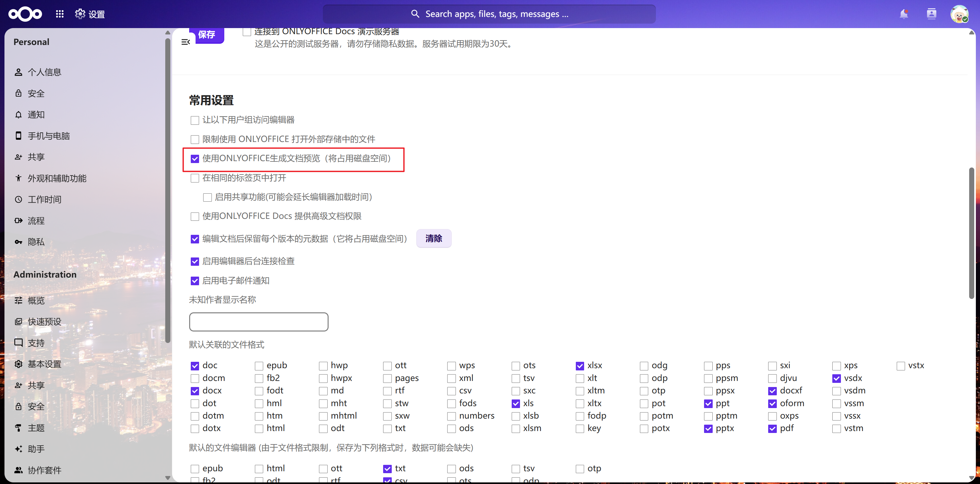Enable 限制使用 ONLYOFFICE 打开外部存储中的文件 checkbox

pos(195,140)
